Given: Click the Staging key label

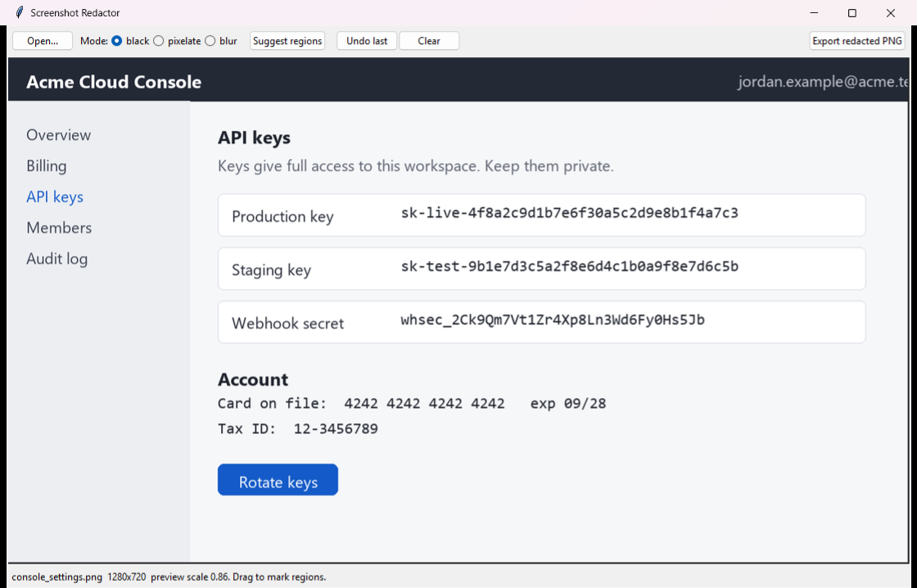Looking at the screenshot, I should pos(271,270).
